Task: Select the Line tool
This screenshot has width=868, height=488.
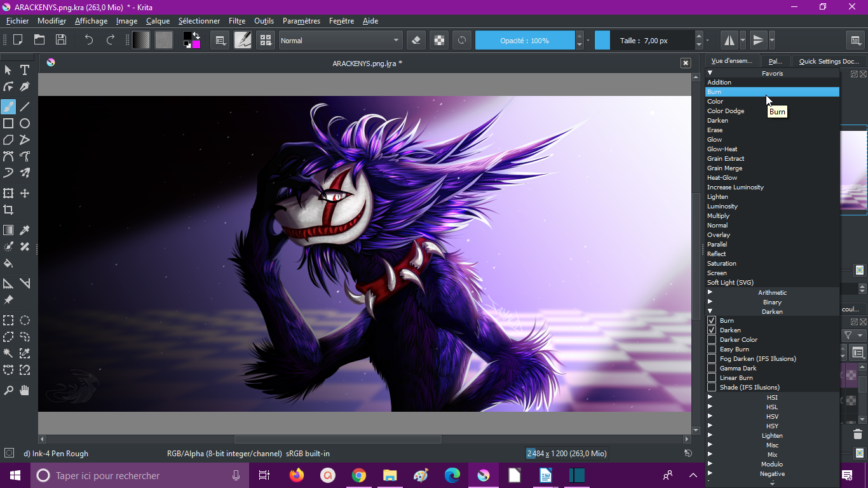Action: coord(25,107)
